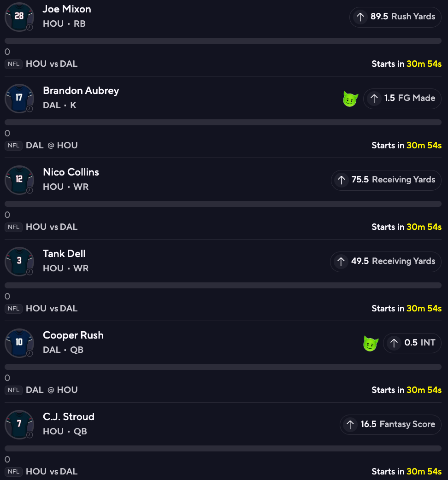Select the 49.5 Receiving Yards pick
This screenshot has height=480, width=448.
coord(386,262)
